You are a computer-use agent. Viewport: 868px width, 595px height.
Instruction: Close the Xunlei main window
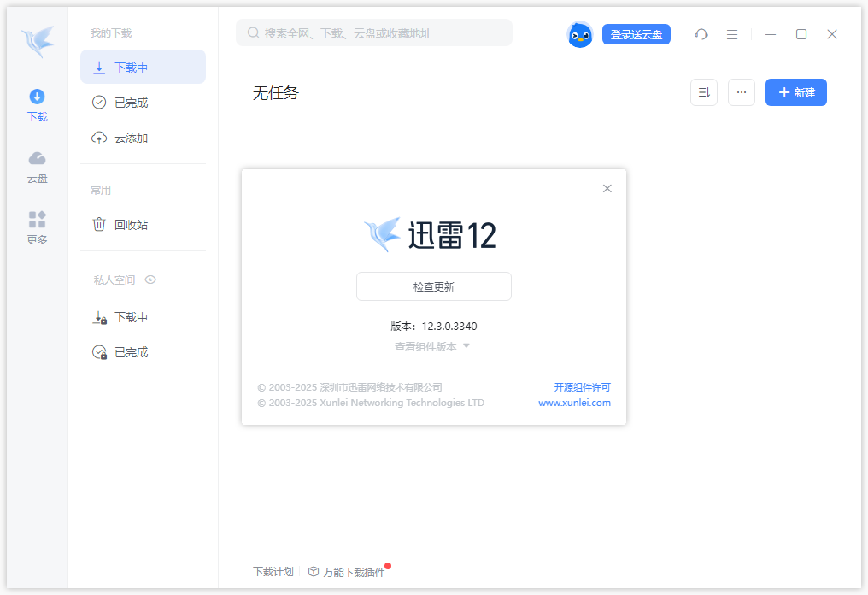(832, 34)
